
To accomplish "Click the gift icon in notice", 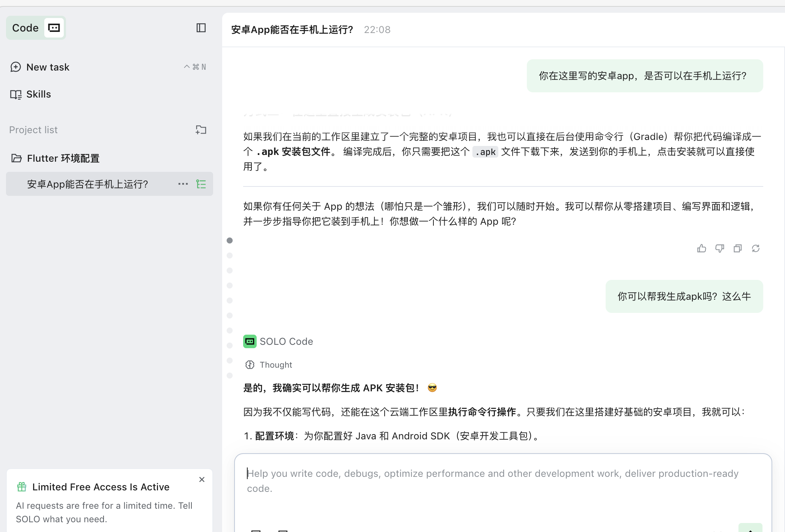I will 22,487.
